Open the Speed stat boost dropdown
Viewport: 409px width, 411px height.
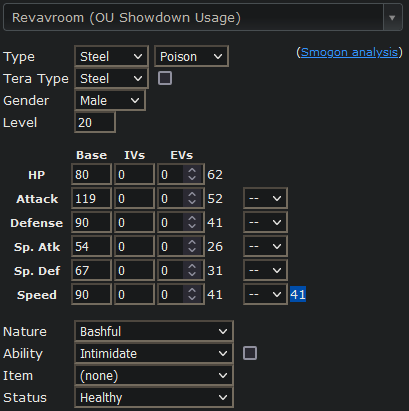(265, 295)
